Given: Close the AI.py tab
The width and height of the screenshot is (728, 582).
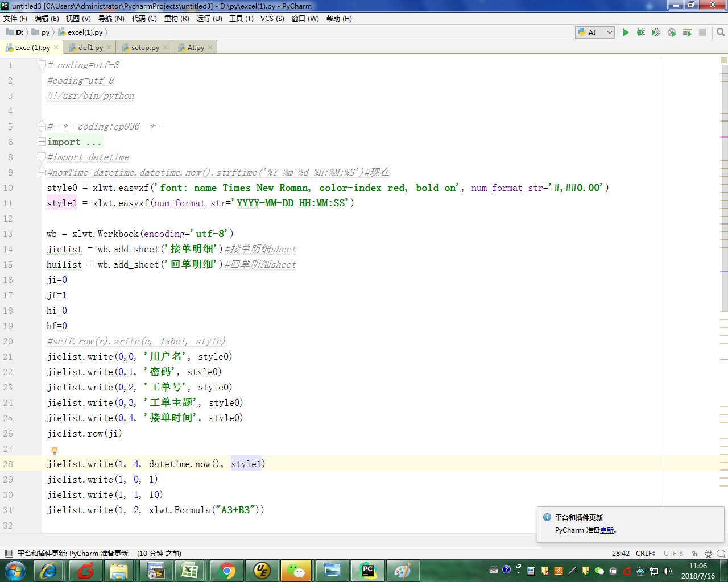Looking at the screenshot, I should pos(210,48).
